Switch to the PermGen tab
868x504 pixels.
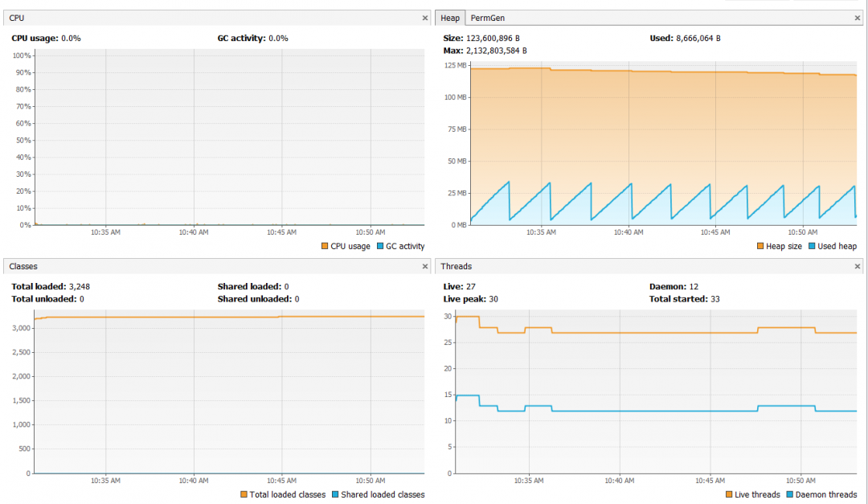(x=487, y=17)
